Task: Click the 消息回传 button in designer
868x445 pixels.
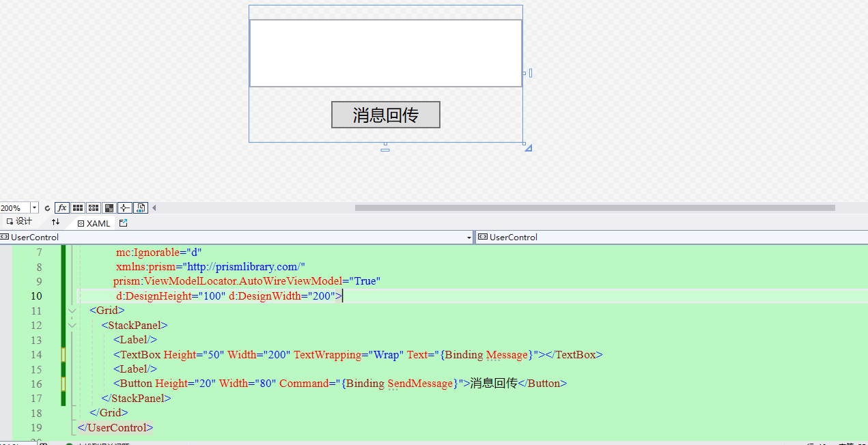Action: pyautogui.click(x=386, y=115)
